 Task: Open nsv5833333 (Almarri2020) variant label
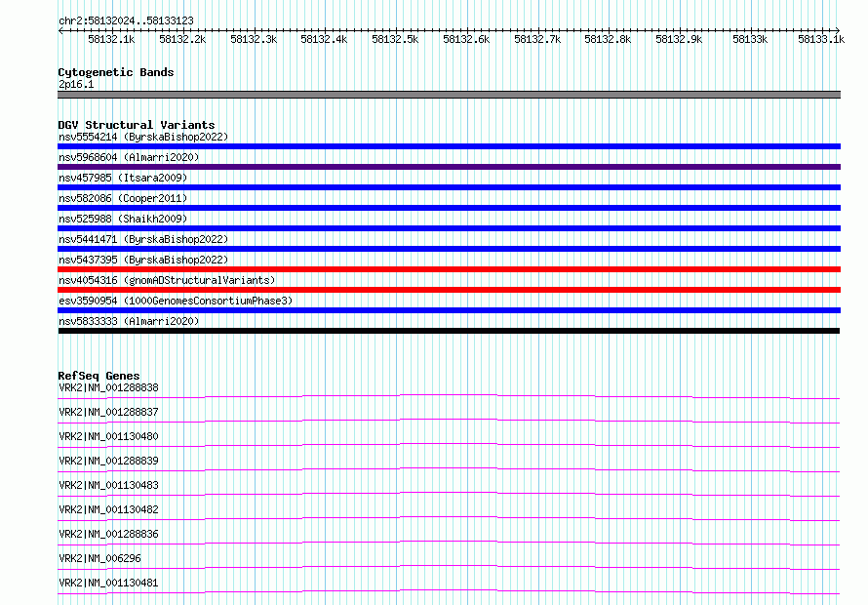pos(129,321)
